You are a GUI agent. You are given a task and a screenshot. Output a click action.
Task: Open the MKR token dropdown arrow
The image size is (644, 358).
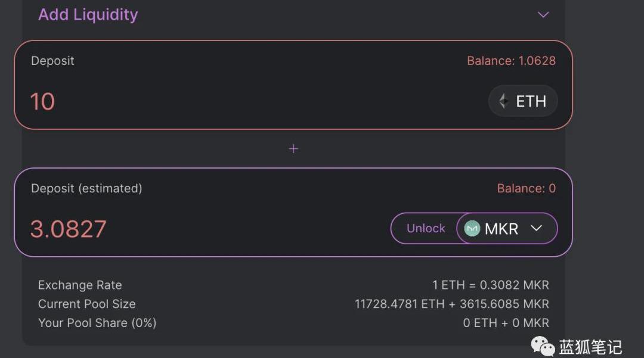[x=536, y=229]
